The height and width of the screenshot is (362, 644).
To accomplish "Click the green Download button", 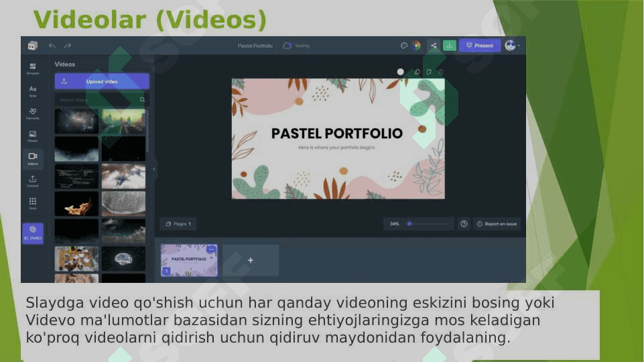I will point(450,46).
